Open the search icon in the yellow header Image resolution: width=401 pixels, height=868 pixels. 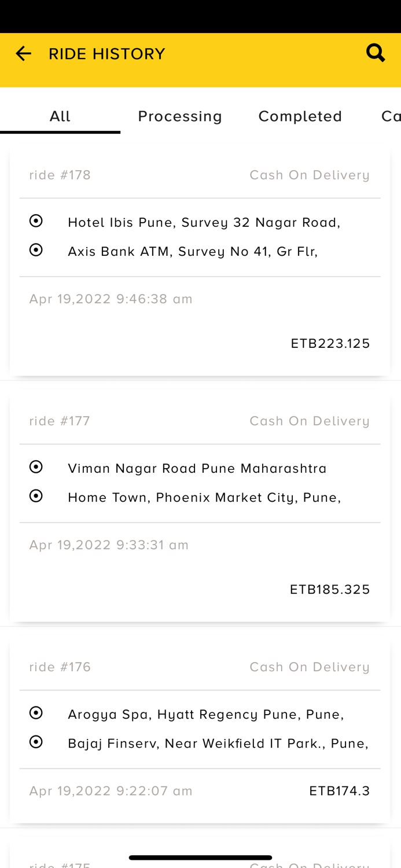376,53
